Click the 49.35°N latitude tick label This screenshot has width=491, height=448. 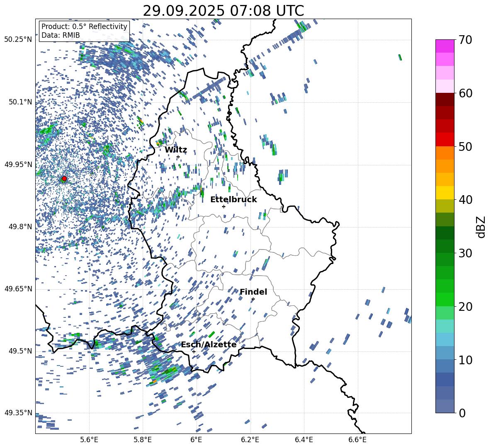tap(18, 413)
